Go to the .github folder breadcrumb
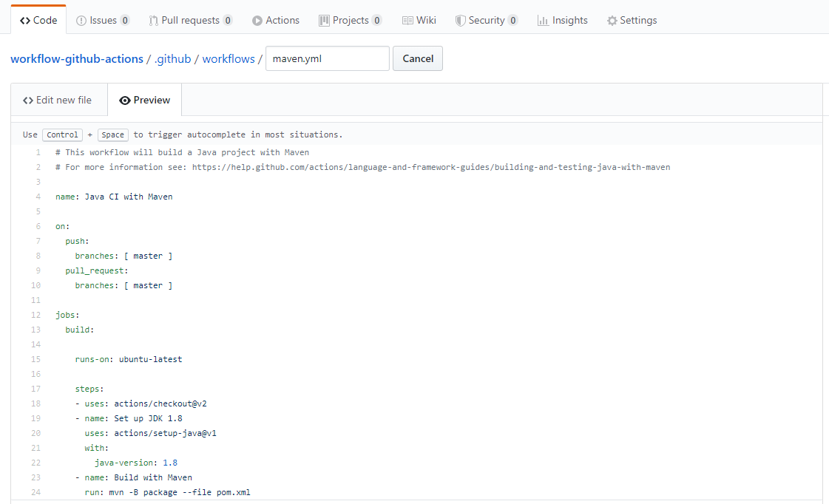This screenshot has height=504, width=829. [173, 59]
